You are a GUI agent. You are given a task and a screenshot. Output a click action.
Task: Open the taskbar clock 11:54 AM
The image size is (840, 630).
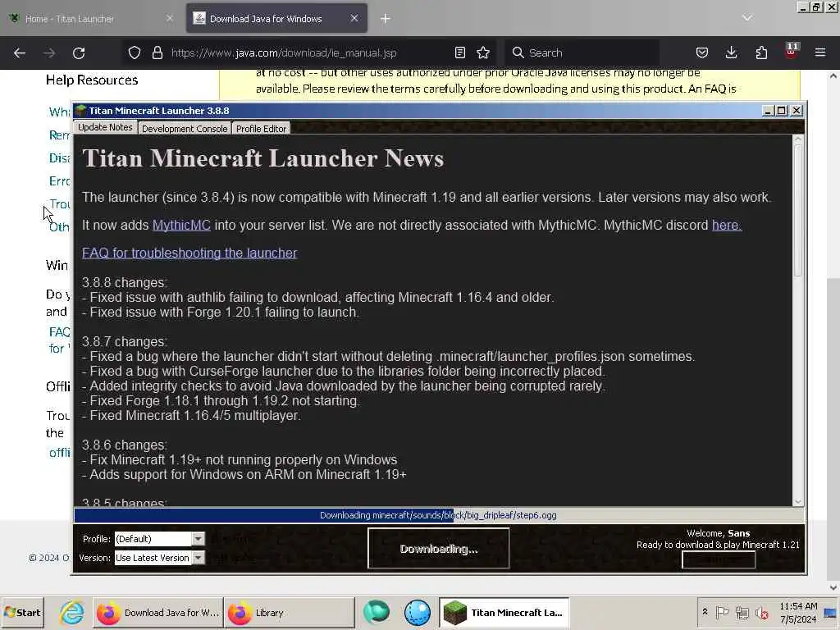(798, 612)
